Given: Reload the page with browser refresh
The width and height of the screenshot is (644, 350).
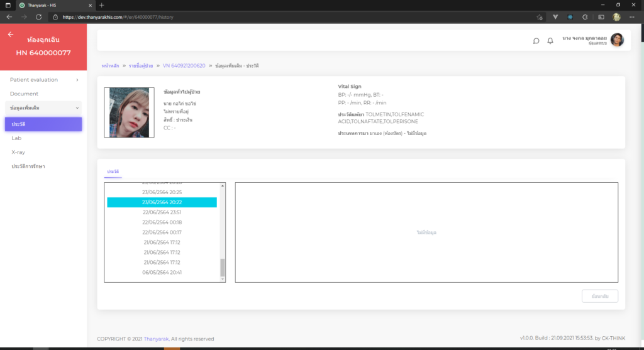Looking at the screenshot, I should (x=39, y=17).
